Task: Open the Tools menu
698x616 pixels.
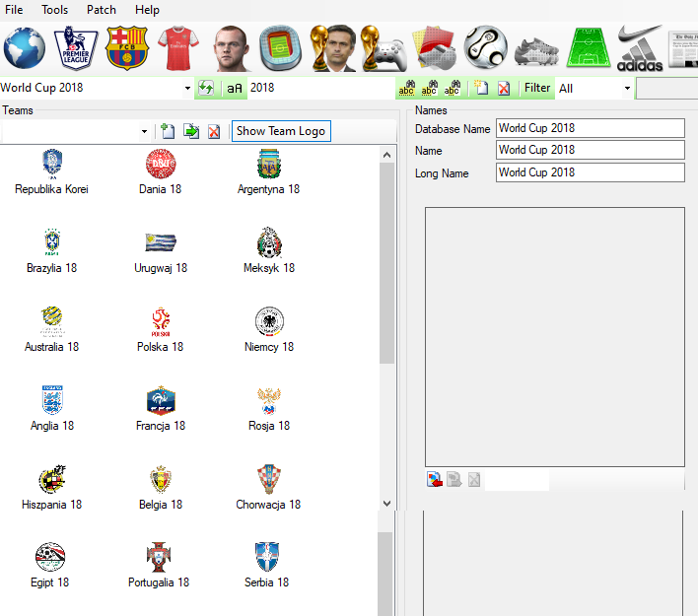Action: point(55,10)
